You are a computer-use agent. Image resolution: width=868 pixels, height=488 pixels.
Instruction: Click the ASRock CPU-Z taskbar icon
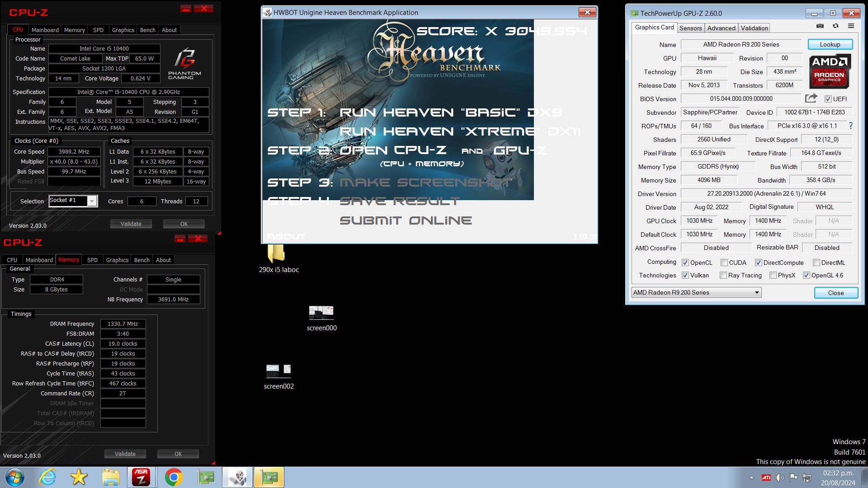[x=142, y=477]
